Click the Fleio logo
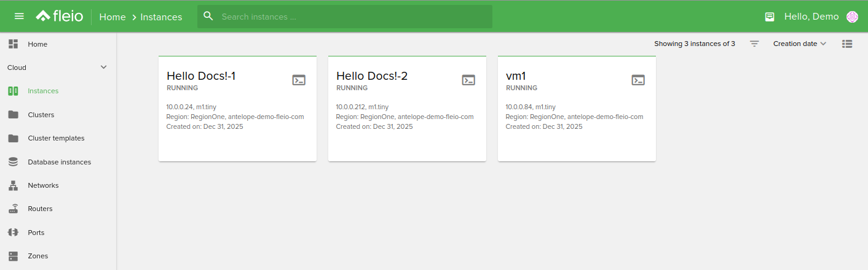This screenshot has width=868, height=270. click(60, 17)
